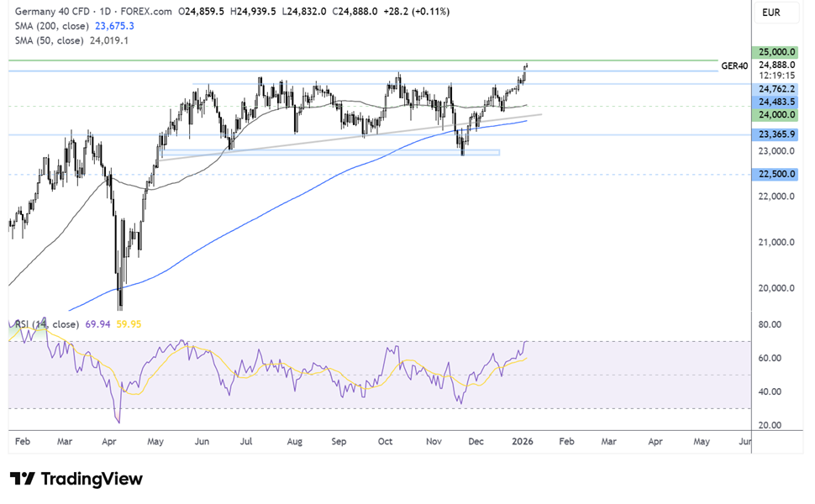Click the Apr label near left side
815x504 pixels.
pyautogui.click(x=108, y=441)
